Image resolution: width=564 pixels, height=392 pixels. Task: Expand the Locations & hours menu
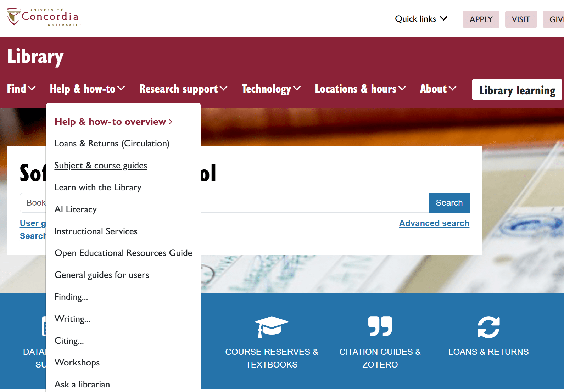point(360,89)
